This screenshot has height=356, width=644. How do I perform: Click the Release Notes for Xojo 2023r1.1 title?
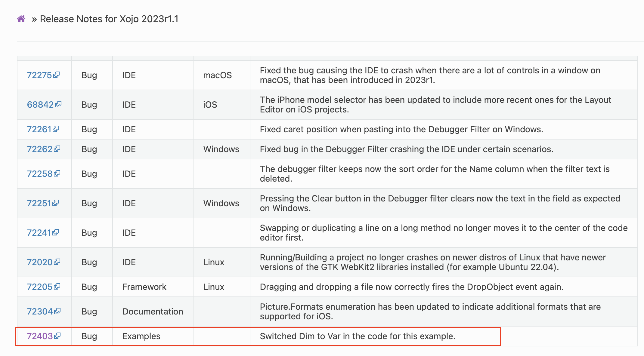tap(109, 19)
